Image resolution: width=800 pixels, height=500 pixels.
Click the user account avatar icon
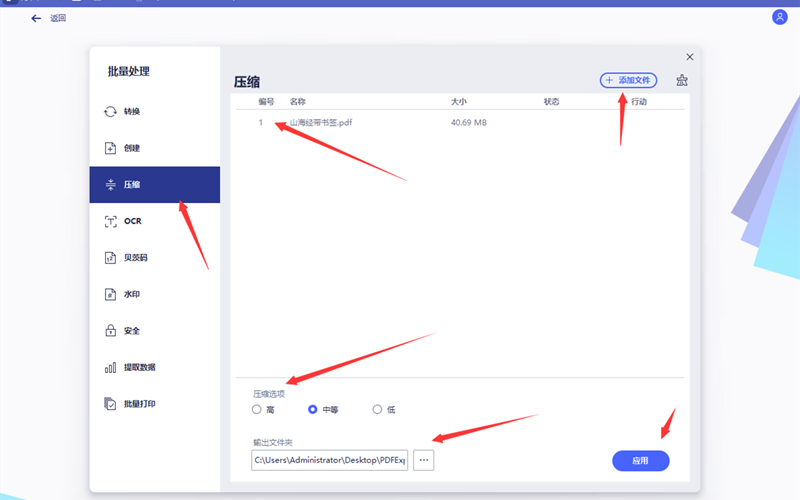click(x=780, y=17)
